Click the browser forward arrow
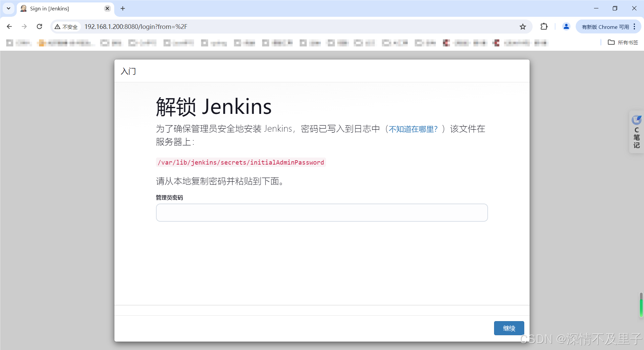Image resolution: width=644 pixels, height=350 pixels. click(24, 27)
